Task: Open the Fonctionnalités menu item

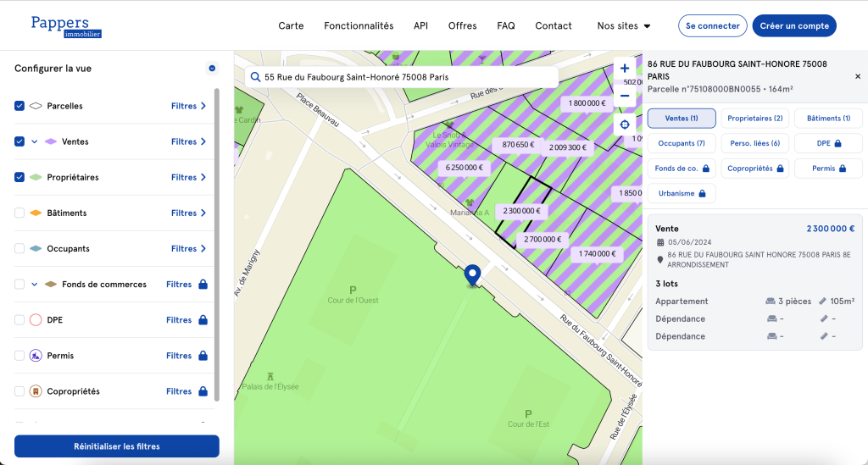Action: coord(359,26)
